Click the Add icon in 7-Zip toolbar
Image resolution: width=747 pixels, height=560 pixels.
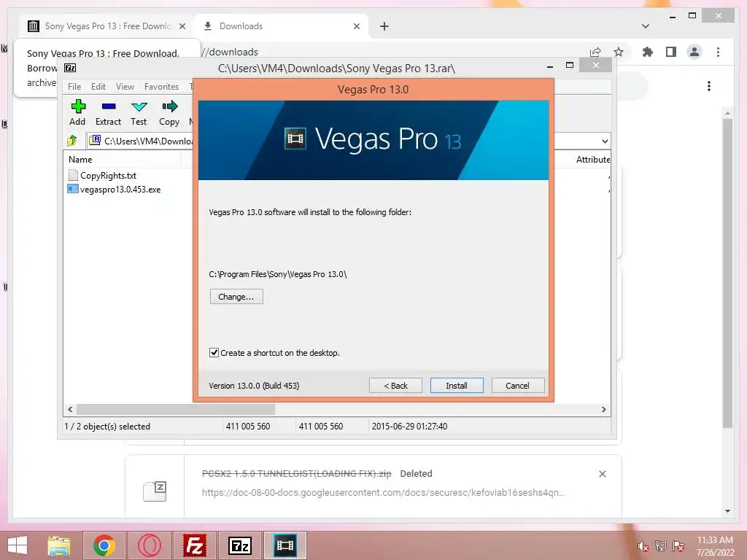(x=77, y=112)
